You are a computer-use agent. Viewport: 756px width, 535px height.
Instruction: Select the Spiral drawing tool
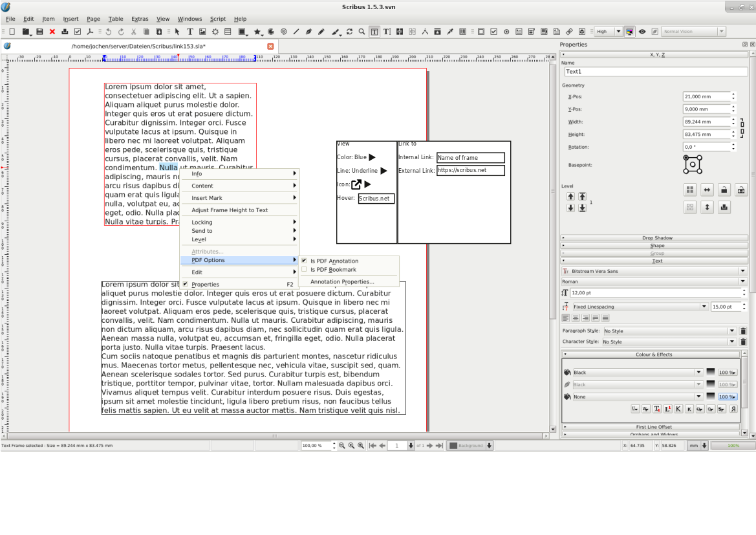[x=283, y=32]
